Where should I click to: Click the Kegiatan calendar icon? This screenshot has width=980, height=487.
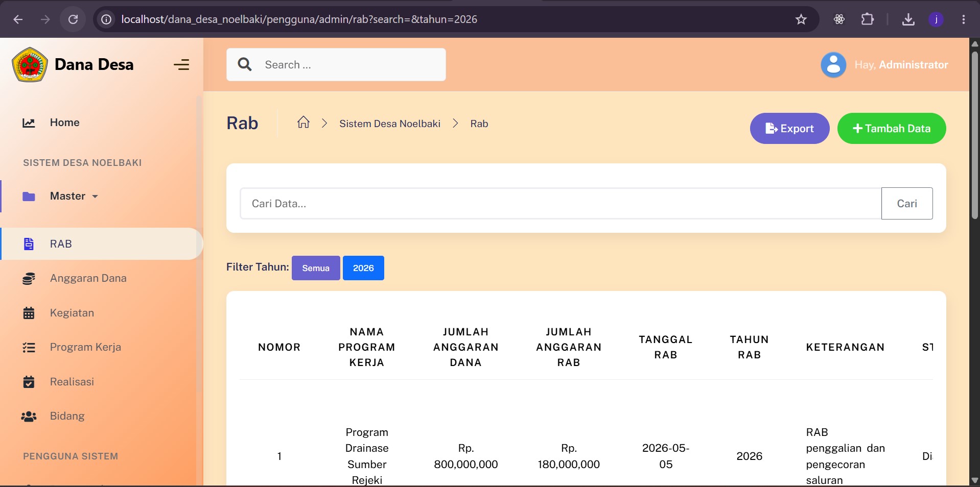coord(29,313)
